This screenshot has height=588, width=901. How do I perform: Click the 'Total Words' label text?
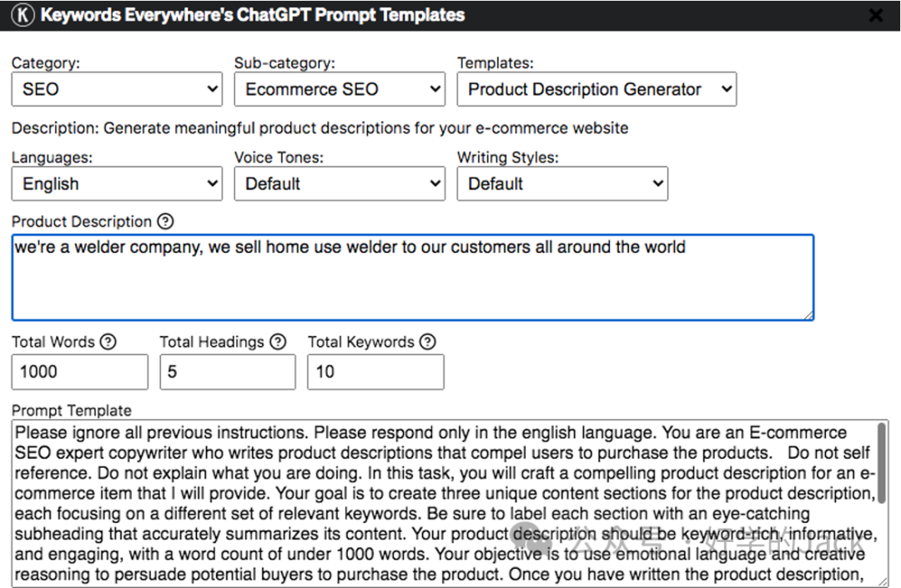click(53, 342)
